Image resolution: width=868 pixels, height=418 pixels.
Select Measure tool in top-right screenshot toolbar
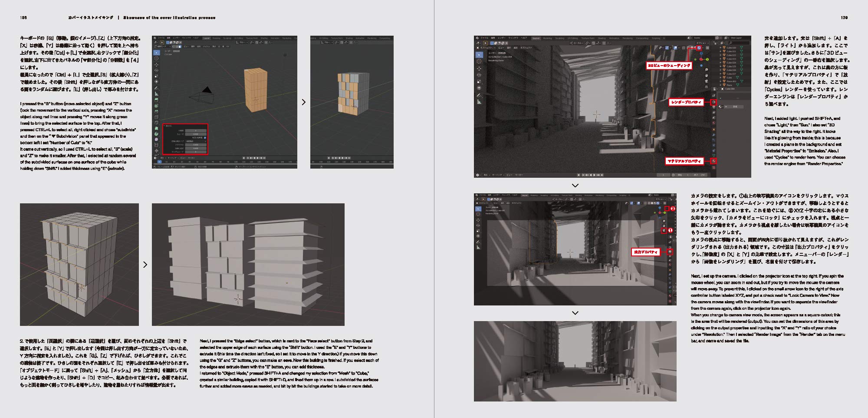(x=479, y=102)
